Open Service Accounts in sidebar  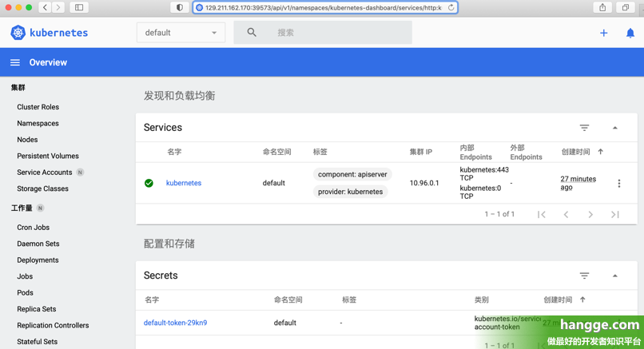pyautogui.click(x=45, y=173)
